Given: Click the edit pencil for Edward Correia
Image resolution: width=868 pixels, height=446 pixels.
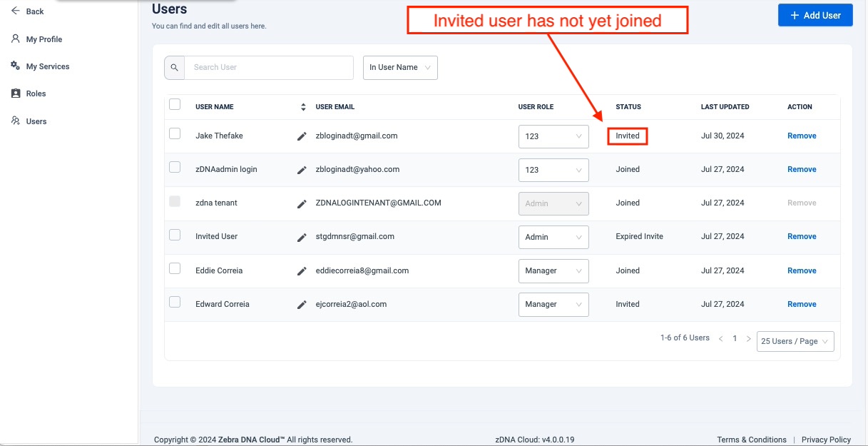Looking at the screenshot, I should (302, 305).
